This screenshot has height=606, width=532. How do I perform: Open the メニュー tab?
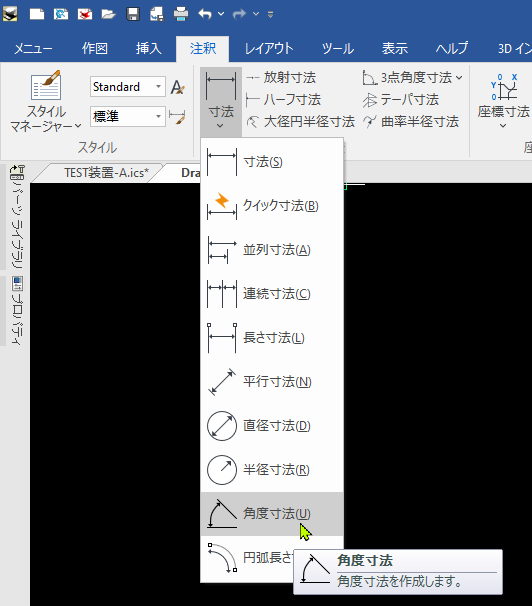(x=33, y=49)
